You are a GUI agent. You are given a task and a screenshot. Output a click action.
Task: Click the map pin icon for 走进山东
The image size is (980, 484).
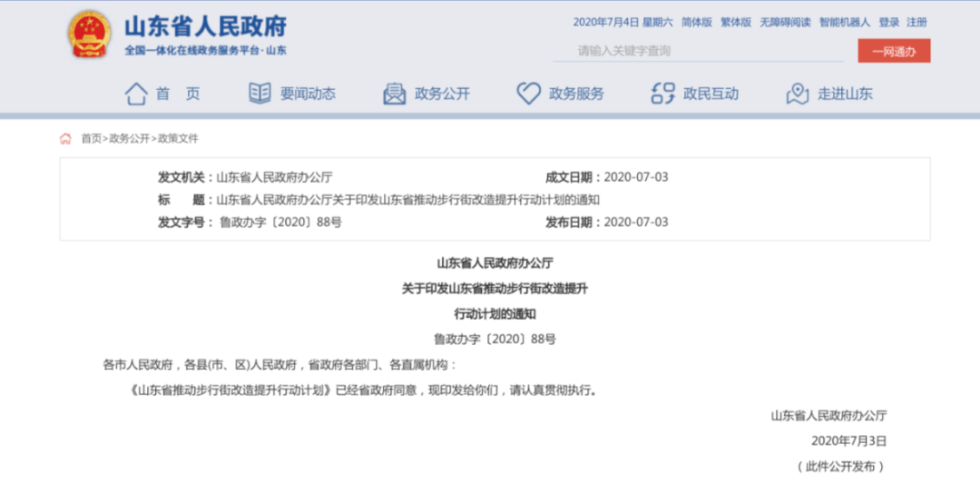[x=798, y=94]
